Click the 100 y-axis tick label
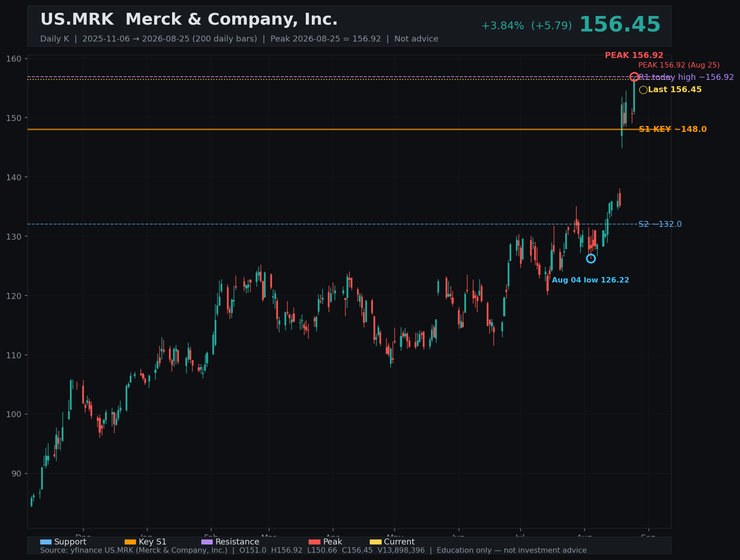The width and height of the screenshot is (740, 560). click(14, 414)
